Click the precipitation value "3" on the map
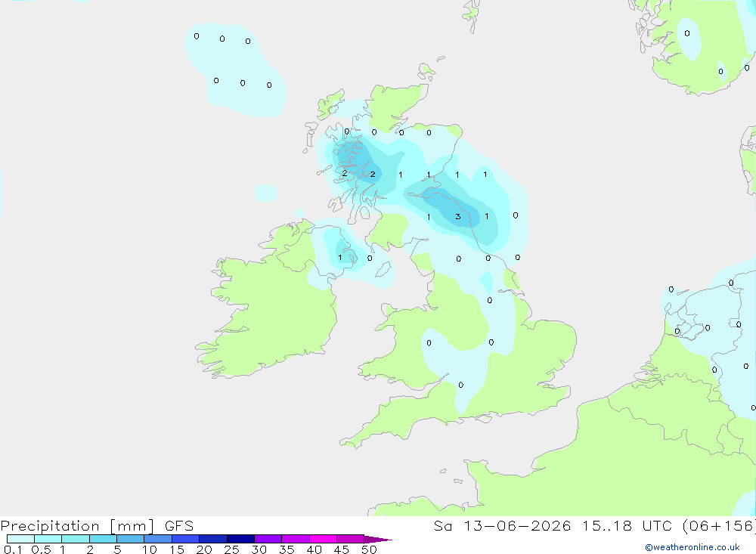The width and height of the screenshot is (756, 554). [458, 216]
